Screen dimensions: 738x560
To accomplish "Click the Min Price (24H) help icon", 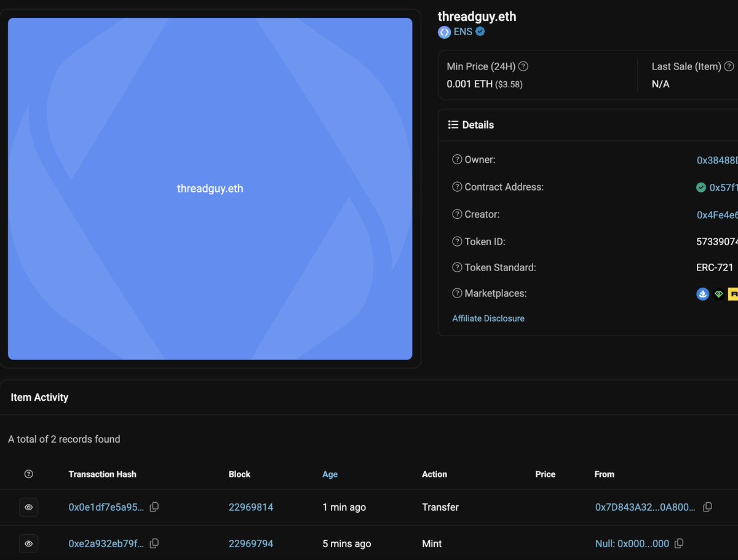I will pos(523,66).
